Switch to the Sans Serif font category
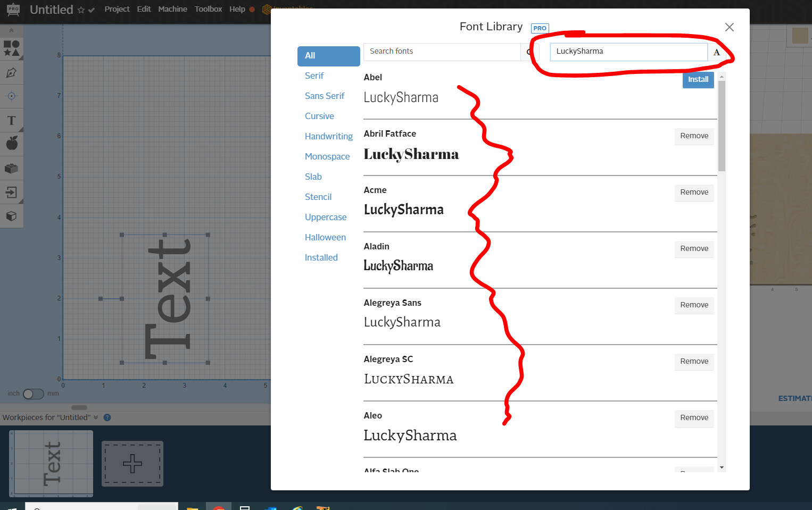Image resolution: width=812 pixels, height=510 pixels. coord(325,96)
